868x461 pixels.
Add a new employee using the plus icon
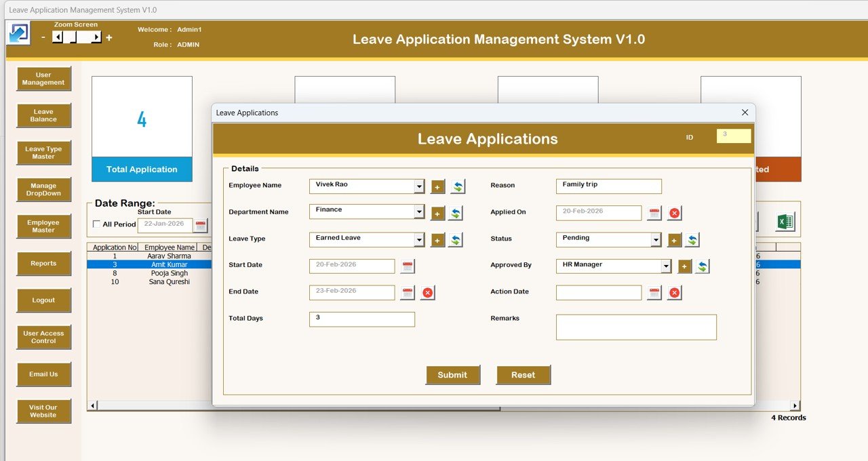(437, 186)
